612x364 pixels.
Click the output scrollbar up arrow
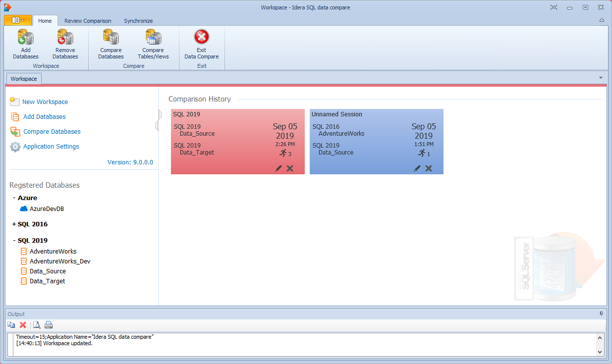600,338
